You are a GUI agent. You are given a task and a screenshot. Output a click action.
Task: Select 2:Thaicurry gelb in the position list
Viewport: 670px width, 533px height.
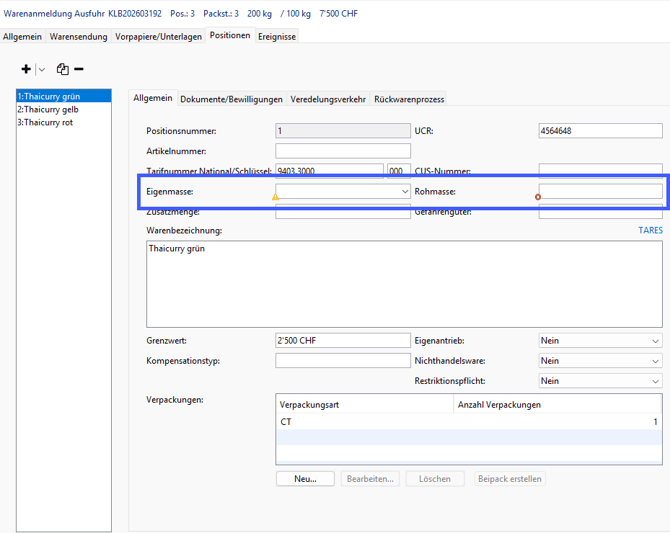coord(48,109)
